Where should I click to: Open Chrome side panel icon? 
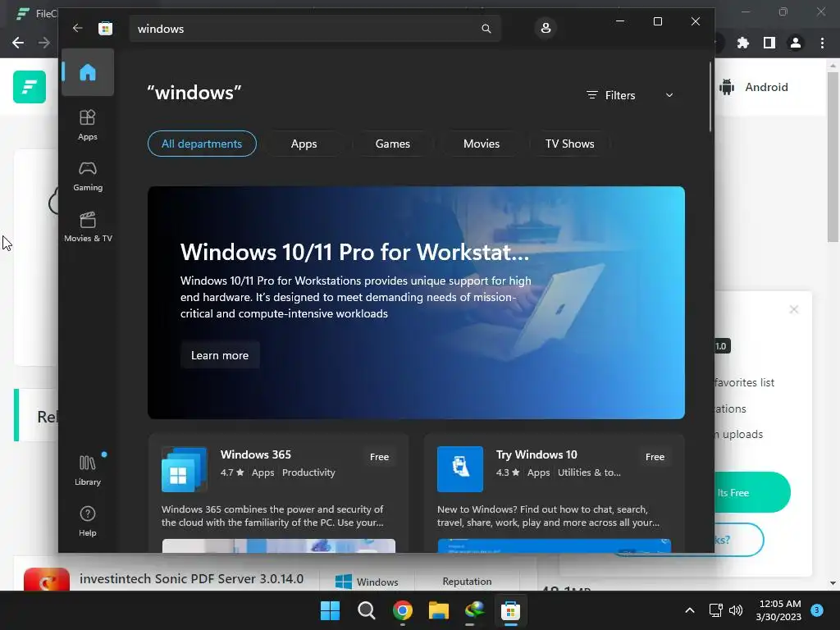(x=769, y=43)
